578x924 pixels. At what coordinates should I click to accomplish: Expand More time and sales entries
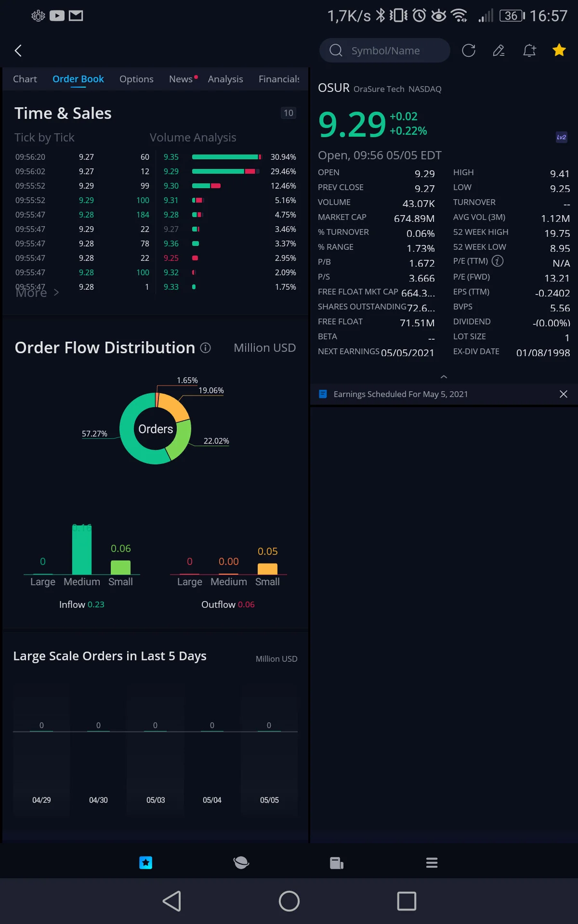pos(37,293)
